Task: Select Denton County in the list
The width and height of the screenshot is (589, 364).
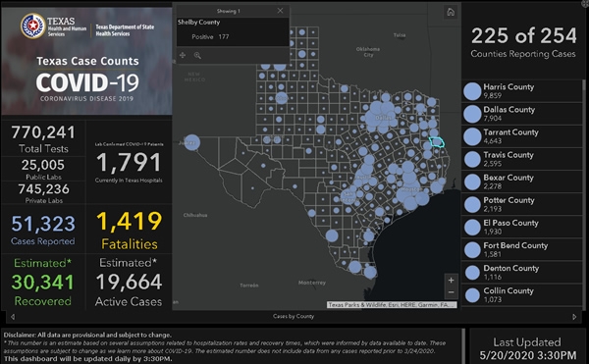Action: pos(522,272)
